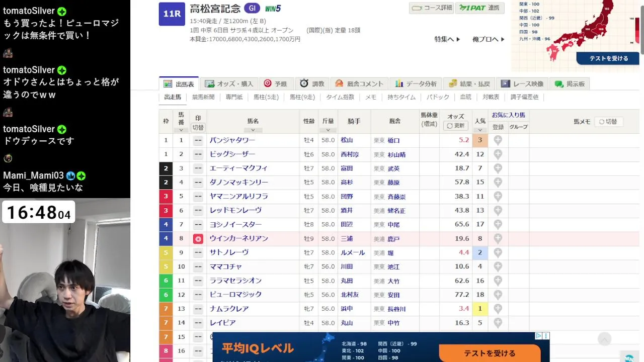Viewport: 644px width, 362px height.
Task: Open mark selector for ヤマニンアルリフラ
Action: tap(198, 197)
